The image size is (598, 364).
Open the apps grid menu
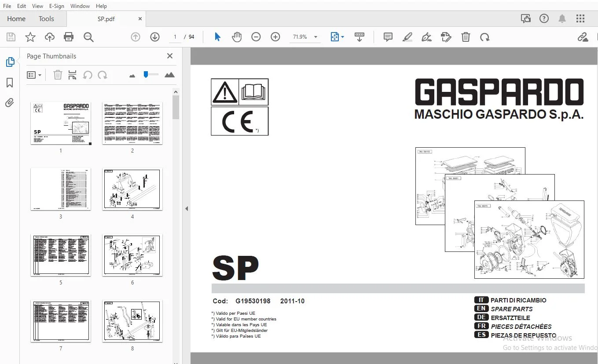point(580,18)
